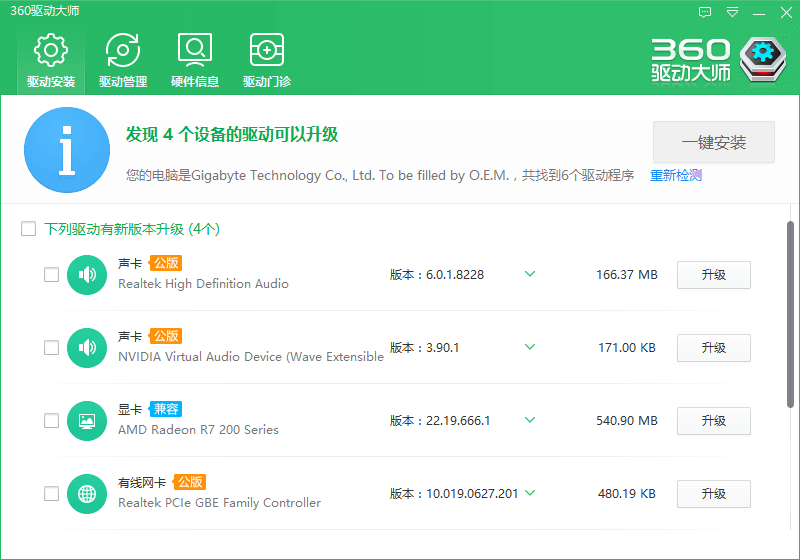
Task: Select the AMD Radeon R7 200 checkbox
Action: (52, 421)
